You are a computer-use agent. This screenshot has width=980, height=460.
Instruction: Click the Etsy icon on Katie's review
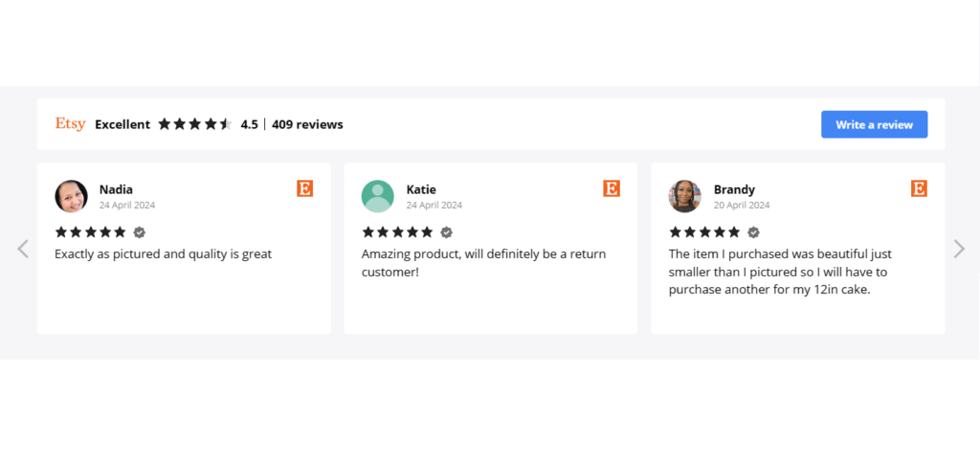click(x=612, y=188)
